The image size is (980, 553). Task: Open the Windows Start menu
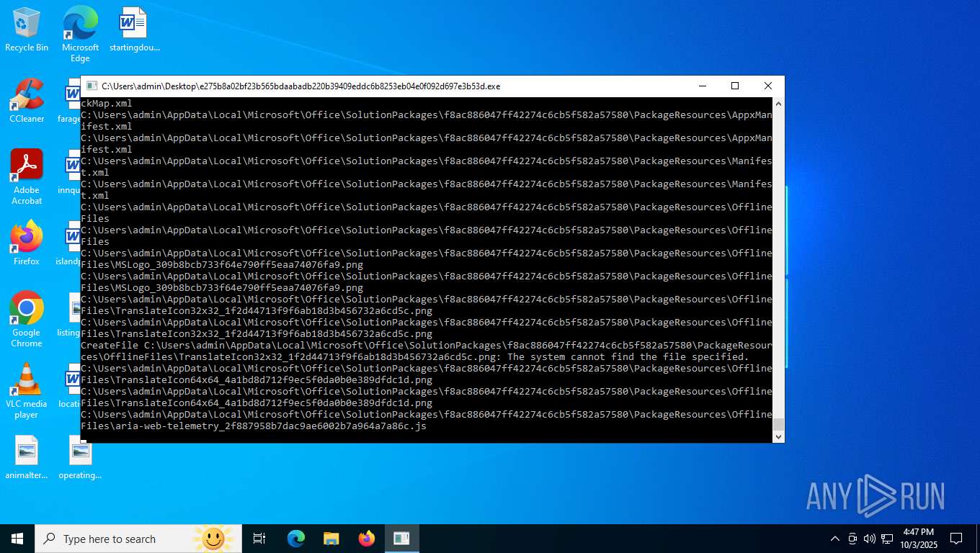pyautogui.click(x=17, y=539)
